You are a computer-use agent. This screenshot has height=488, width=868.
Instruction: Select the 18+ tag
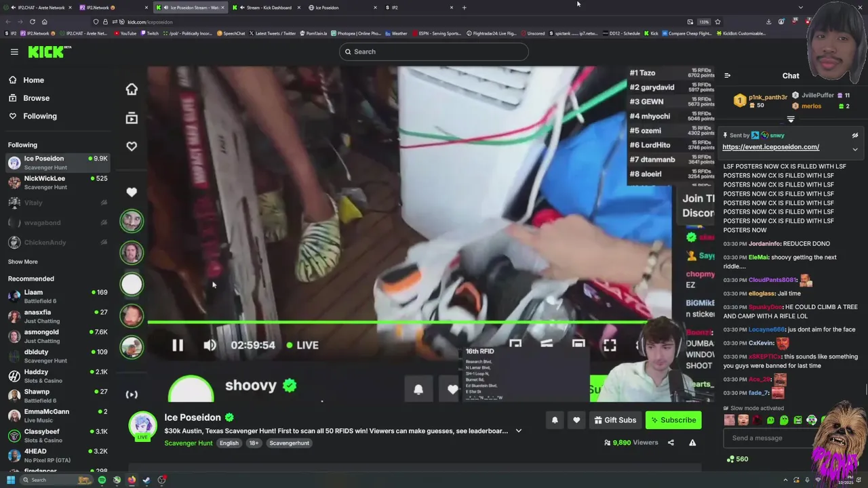[254, 443]
